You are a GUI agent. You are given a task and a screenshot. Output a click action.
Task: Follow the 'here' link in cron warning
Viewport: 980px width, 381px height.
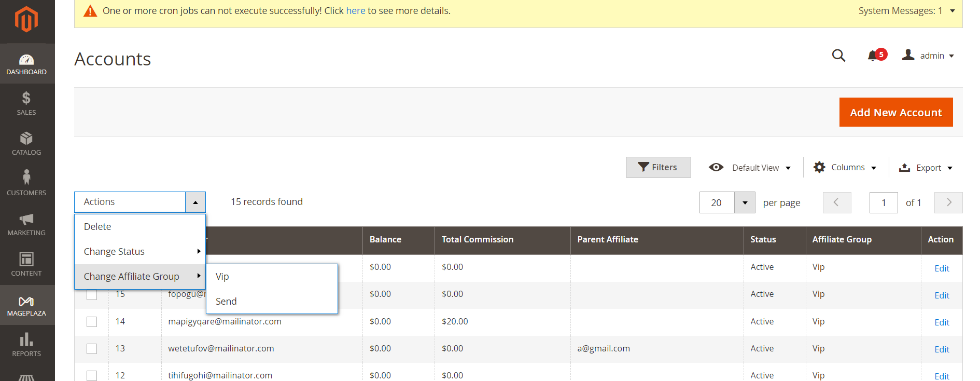coord(356,11)
